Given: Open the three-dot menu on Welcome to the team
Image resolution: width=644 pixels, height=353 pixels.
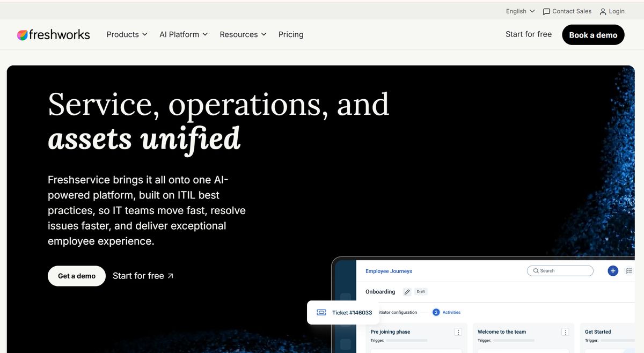Looking at the screenshot, I should 565,332.
